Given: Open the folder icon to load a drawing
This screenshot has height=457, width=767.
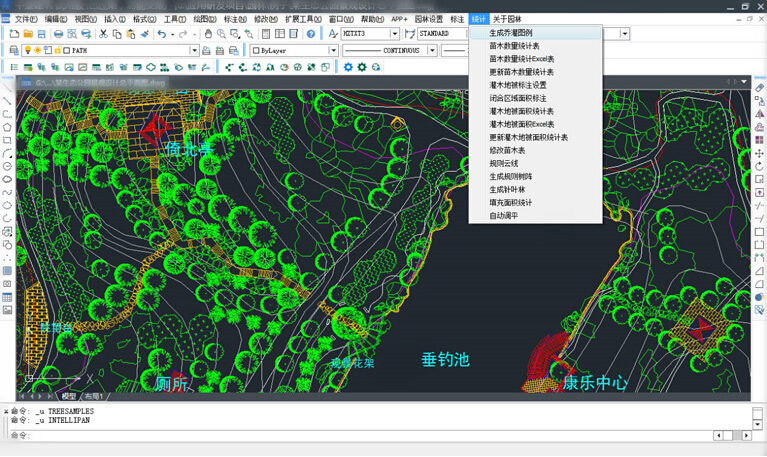Looking at the screenshot, I should pyautogui.click(x=27, y=34).
